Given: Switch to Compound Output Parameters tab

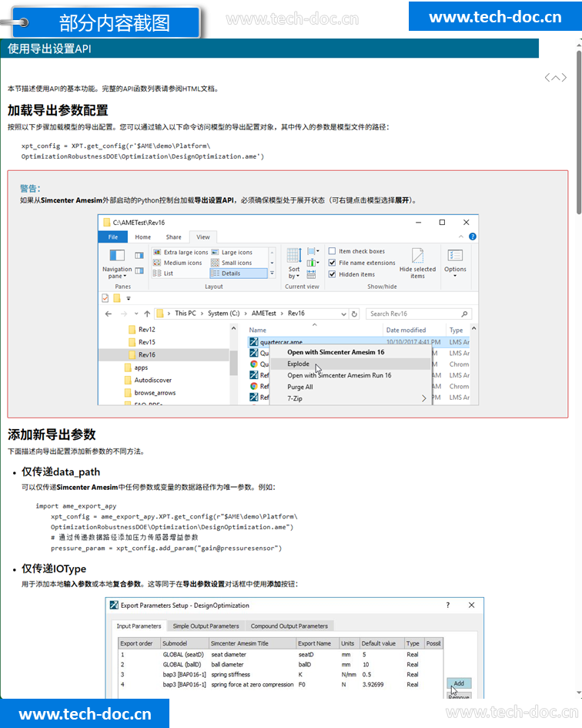Looking at the screenshot, I should 289,626.
